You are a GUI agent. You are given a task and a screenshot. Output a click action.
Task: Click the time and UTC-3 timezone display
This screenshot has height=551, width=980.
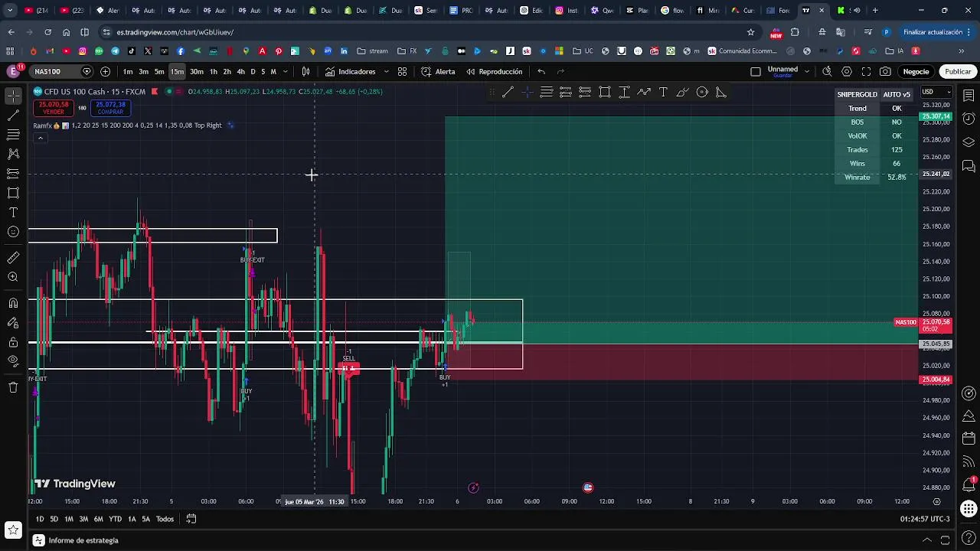pos(925,519)
